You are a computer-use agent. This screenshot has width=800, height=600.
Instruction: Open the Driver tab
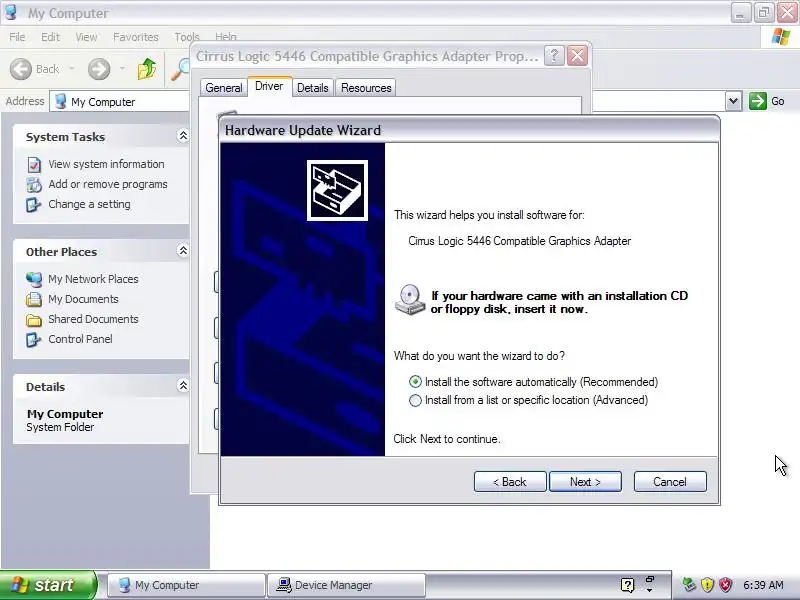pos(269,86)
